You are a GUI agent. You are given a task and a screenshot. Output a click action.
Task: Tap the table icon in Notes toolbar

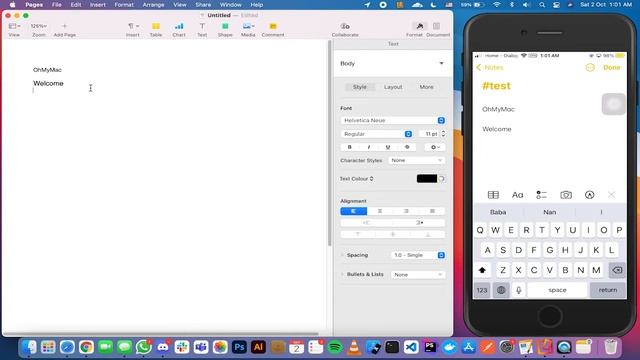(493, 195)
